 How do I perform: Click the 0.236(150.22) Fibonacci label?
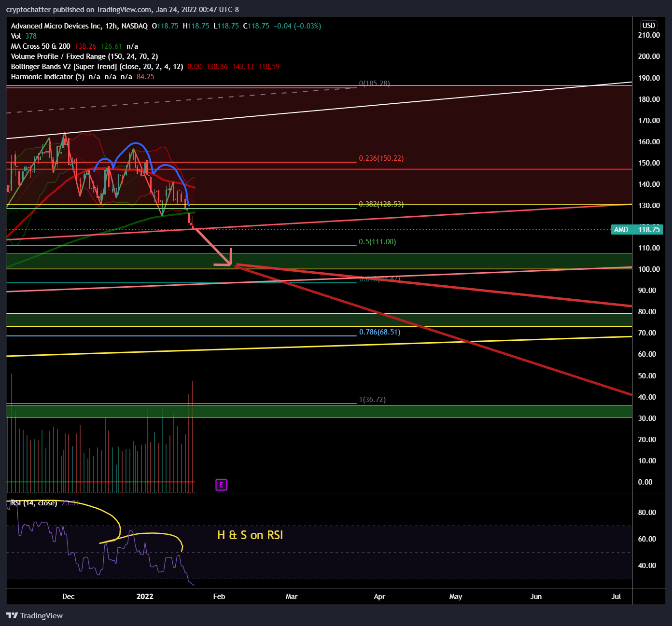[x=381, y=158]
